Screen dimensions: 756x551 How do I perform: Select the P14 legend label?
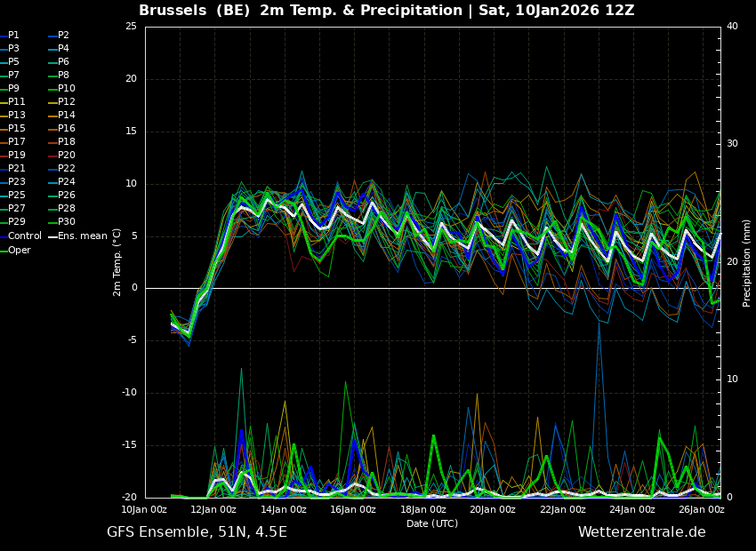coord(67,116)
